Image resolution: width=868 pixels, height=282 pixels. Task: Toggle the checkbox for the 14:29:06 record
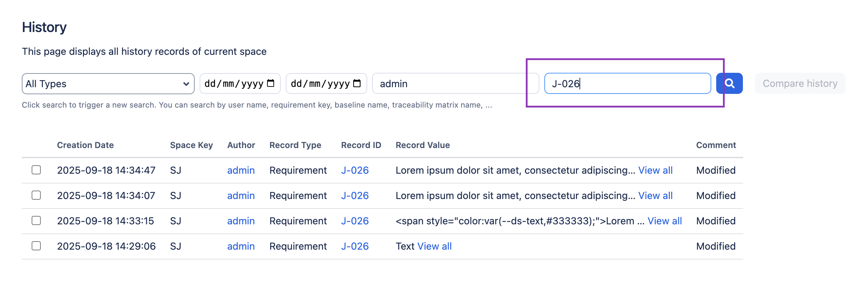click(36, 246)
